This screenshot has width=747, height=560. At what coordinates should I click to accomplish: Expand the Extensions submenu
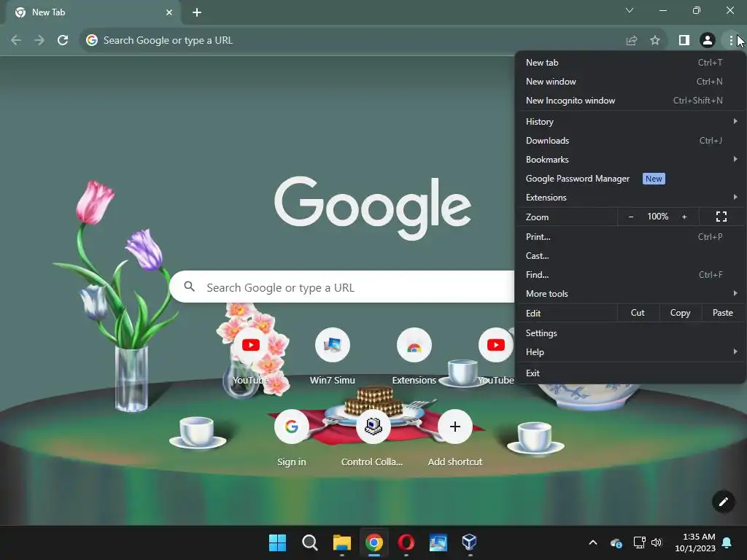[x=631, y=197]
